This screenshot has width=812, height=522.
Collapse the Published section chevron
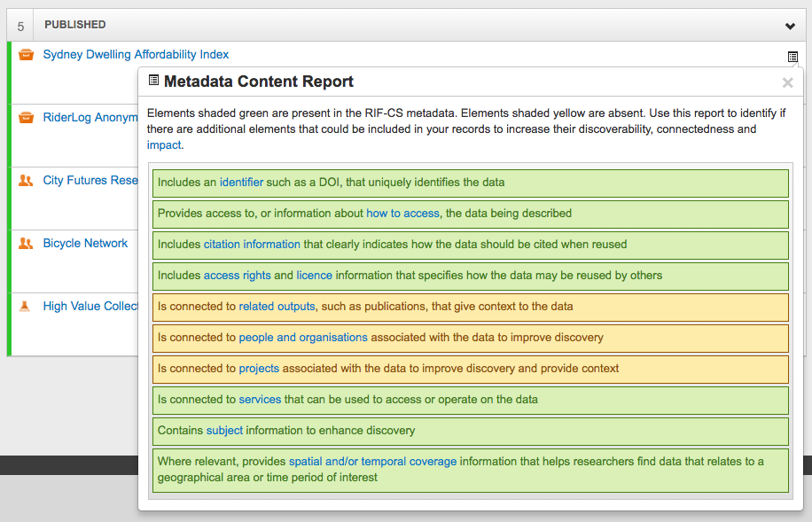coord(790,26)
